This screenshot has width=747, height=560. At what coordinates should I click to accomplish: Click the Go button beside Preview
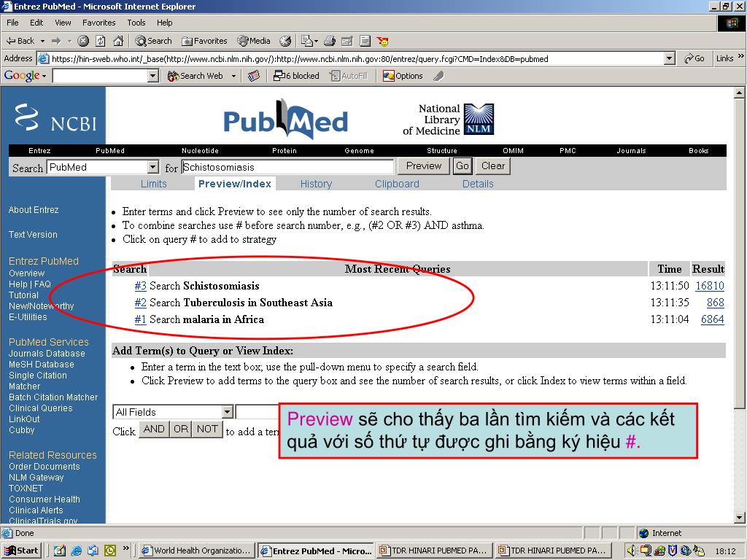click(462, 166)
